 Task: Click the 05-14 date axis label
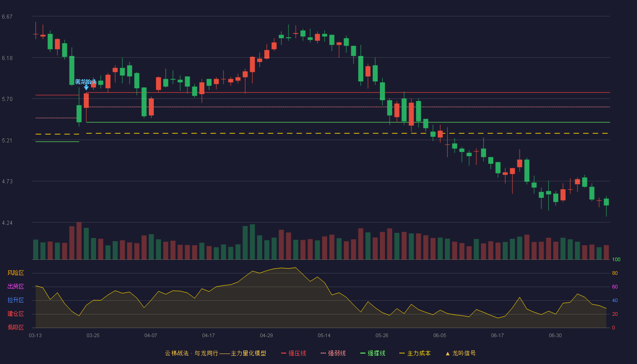(324, 335)
